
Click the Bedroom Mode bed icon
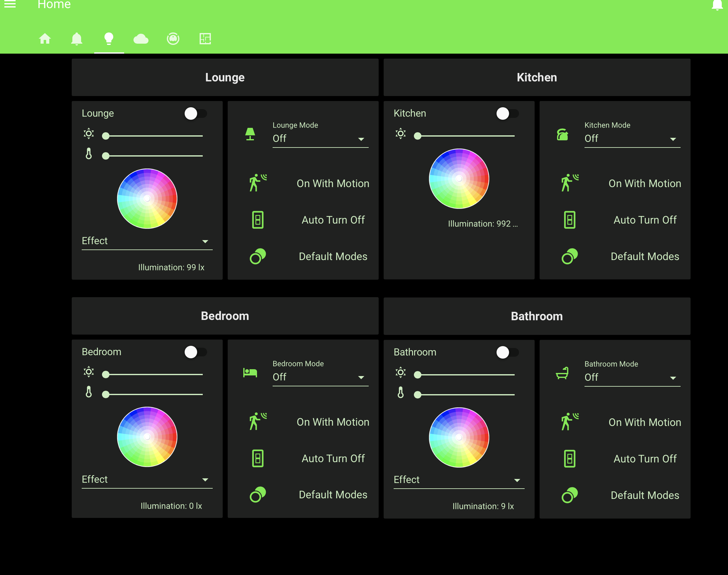(x=250, y=373)
